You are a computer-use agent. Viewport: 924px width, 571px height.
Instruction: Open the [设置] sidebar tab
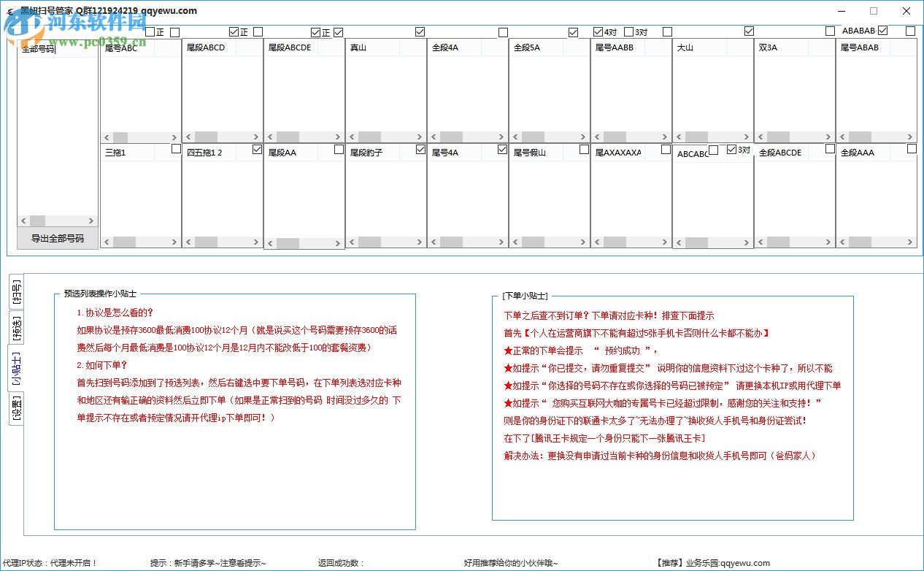coord(16,406)
